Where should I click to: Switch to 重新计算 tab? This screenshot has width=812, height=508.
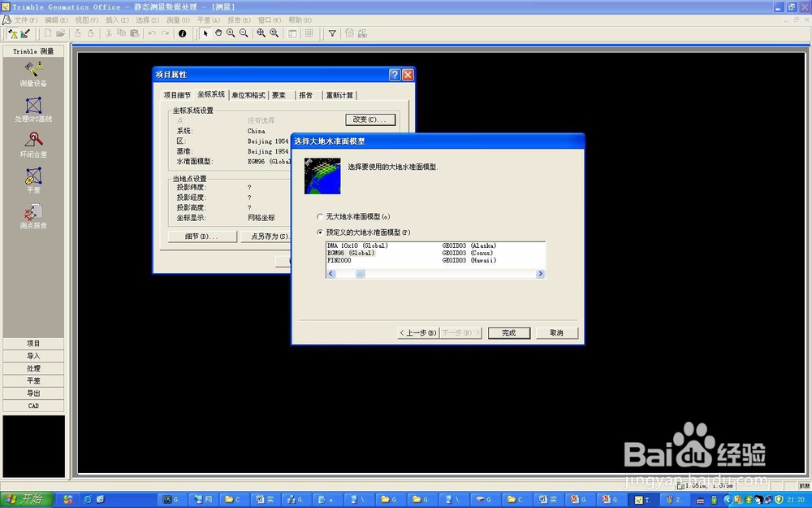click(339, 95)
